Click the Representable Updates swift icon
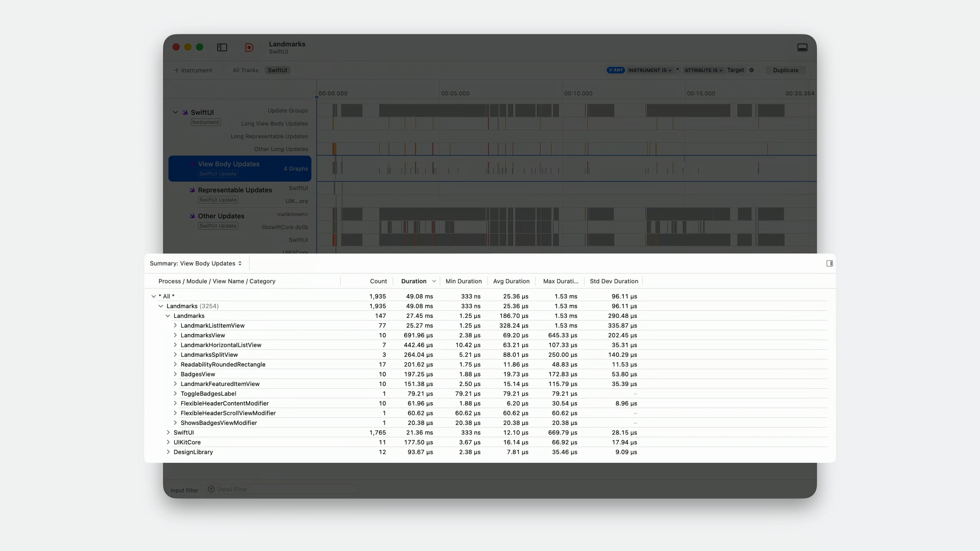This screenshot has width=980, height=551. coord(192,190)
